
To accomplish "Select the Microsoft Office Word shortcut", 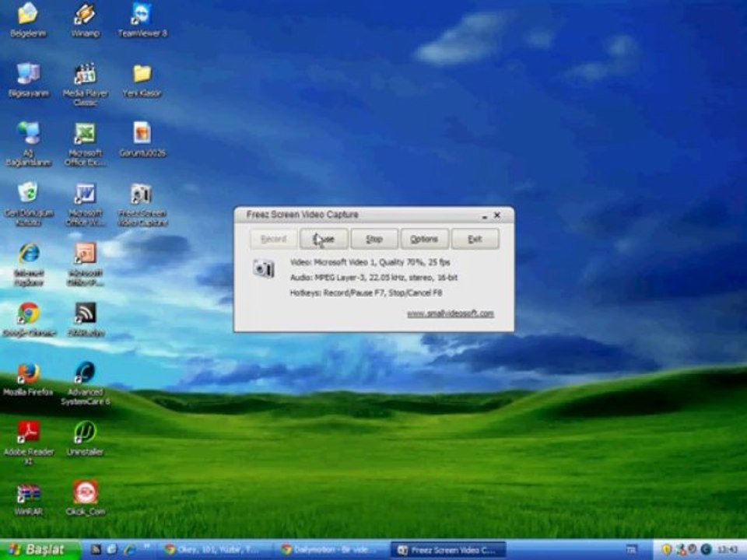I will click(x=86, y=204).
